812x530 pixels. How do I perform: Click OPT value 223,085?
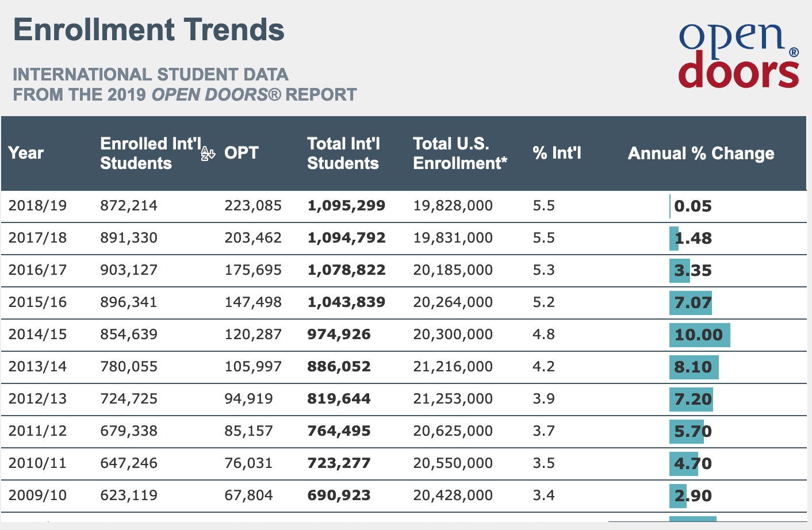coord(253,206)
